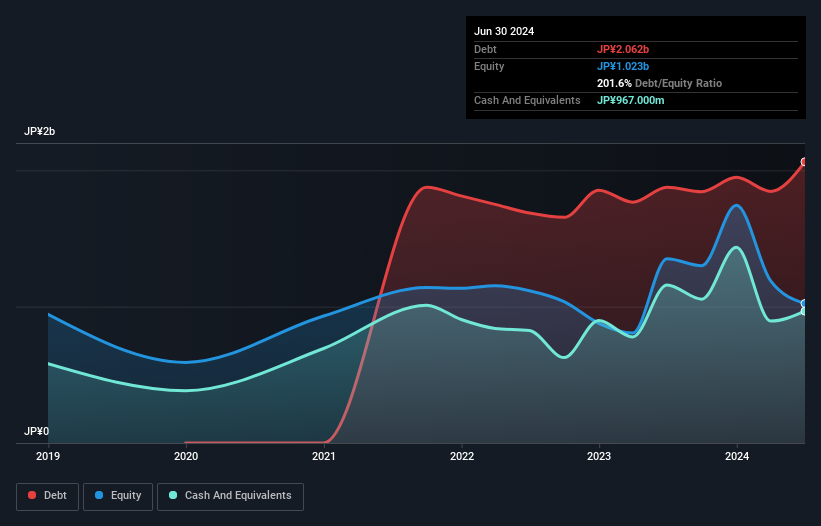Select the blue Equity endpoint marker

[804, 304]
